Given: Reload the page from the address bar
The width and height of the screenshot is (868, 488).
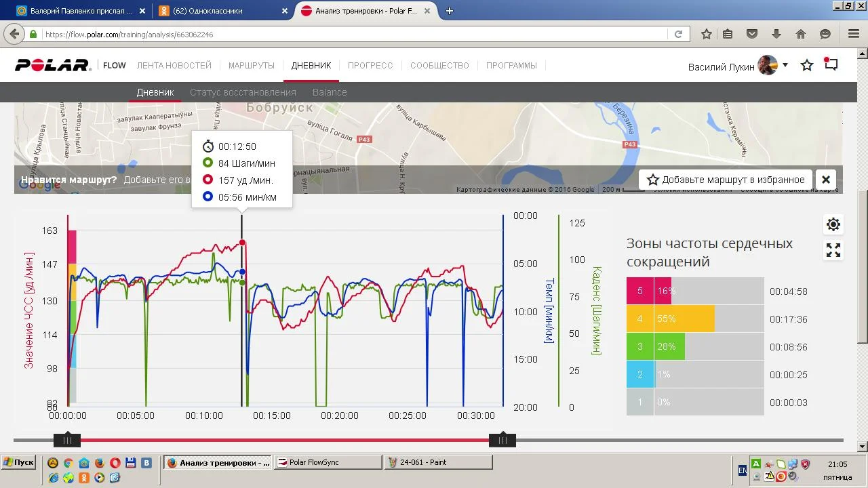Looking at the screenshot, I should tap(678, 34).
